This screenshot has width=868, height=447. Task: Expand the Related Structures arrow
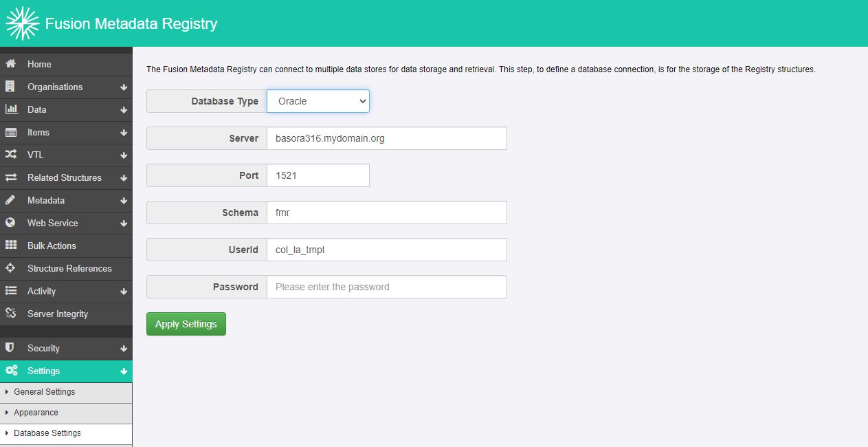[124, 178]
